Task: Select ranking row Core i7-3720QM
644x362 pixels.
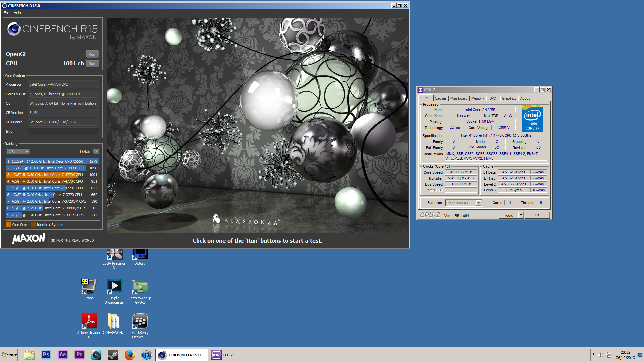Action: point(52,201)
